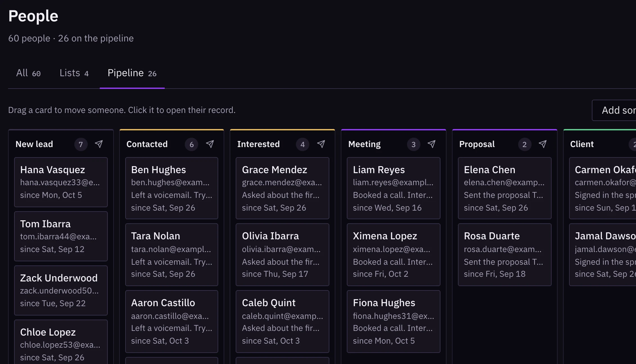
Task: Click the Meeting column title
Action: pyautogui.click(x=364, y=144)
